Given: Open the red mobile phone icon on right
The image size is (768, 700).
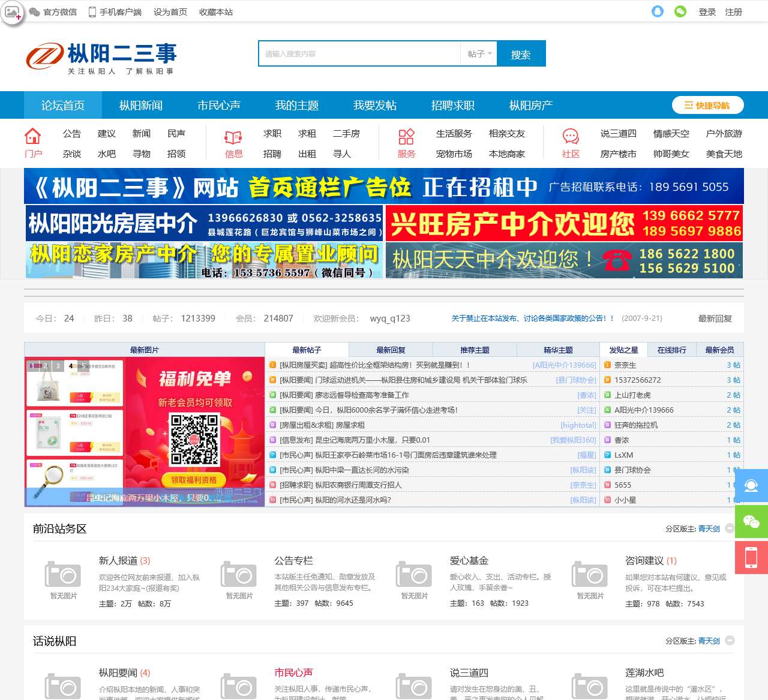Looking at the screenshot, I should pyautogui.click(x=751, y=557).
